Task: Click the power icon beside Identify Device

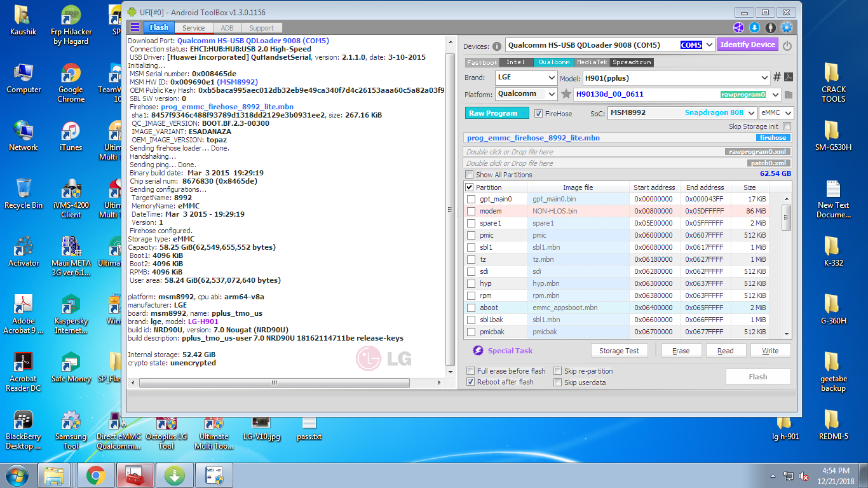Action: pyautogui.click(x=787, y=46)
